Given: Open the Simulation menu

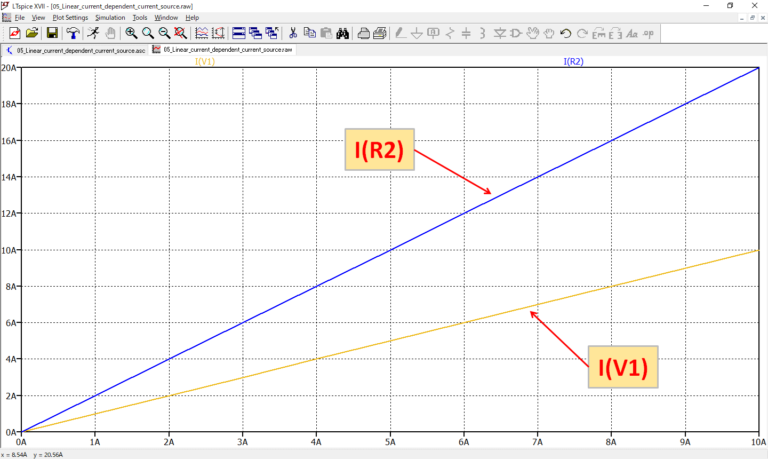Looking at the screenshot, I should point(110,17).
